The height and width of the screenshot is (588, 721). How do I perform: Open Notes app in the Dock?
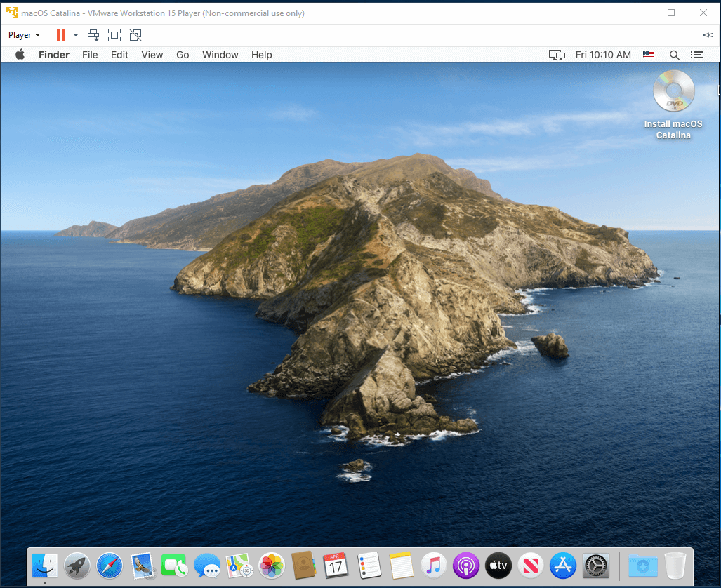click(402, 566)
